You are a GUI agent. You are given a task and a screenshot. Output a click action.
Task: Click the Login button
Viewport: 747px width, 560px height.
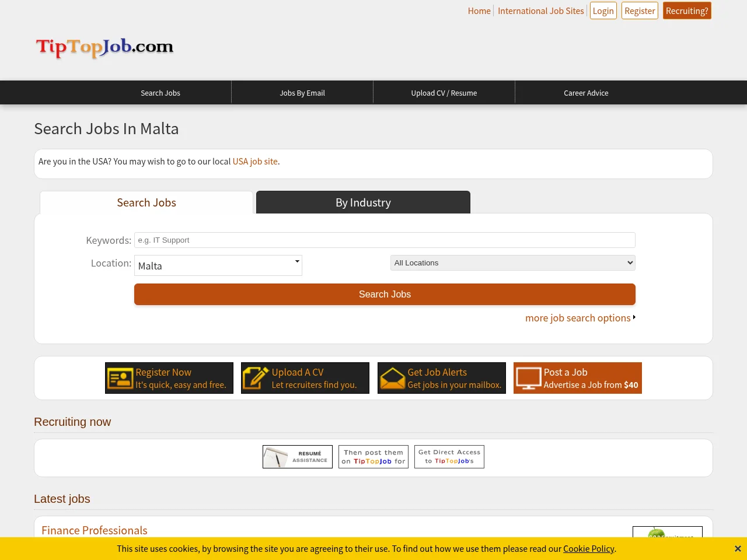tap(603, 10)
